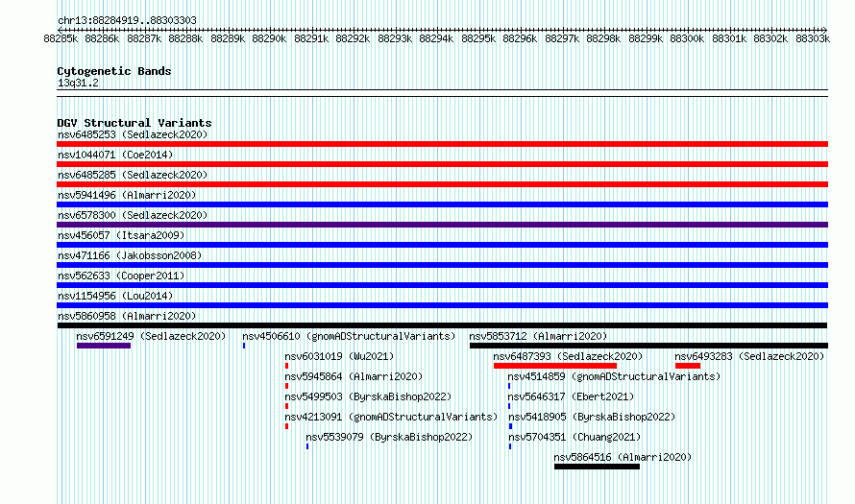The height and width of the screenshot is (504, 855).
Task: Open the nsv562633 (Cooper2011) label
Action: coord(121,276)
